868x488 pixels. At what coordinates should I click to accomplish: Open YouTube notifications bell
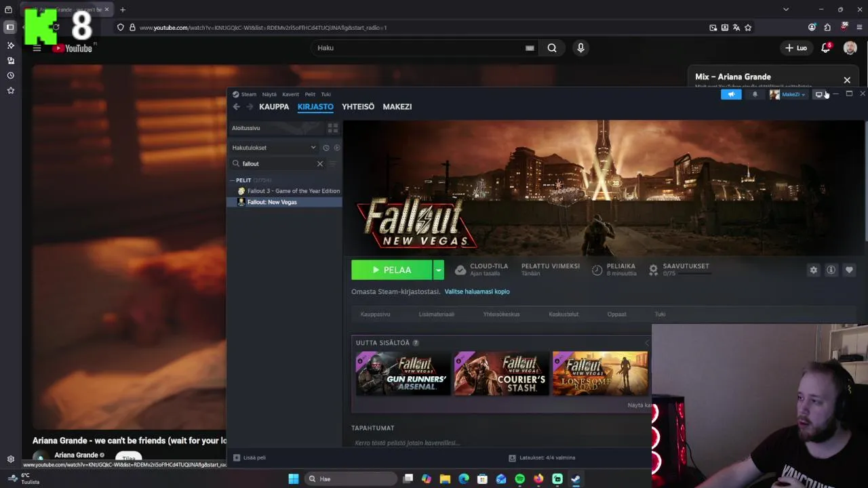(825, 48)
